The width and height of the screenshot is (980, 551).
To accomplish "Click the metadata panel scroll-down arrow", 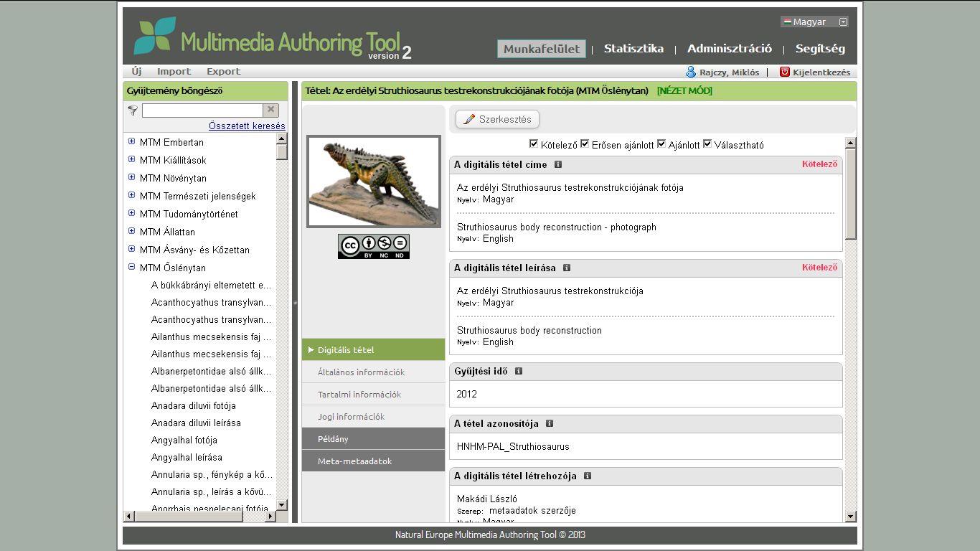I will 851,516.
